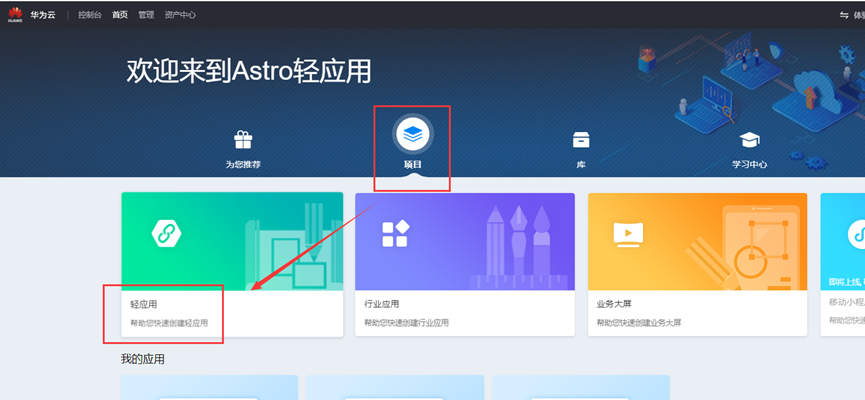Click the hexagon link icon on green card
The image size is (865, 400).
pyautogui.click(x=167, y=234)
